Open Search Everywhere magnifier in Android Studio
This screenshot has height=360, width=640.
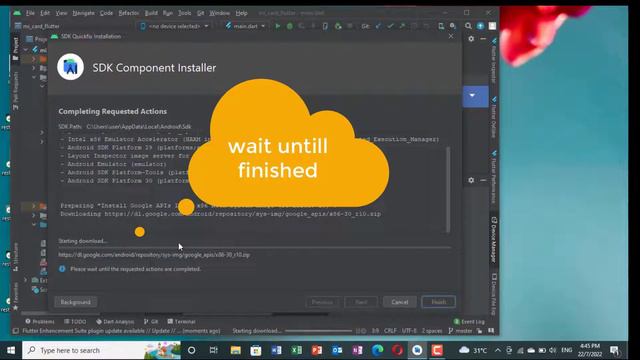[468, 26]
